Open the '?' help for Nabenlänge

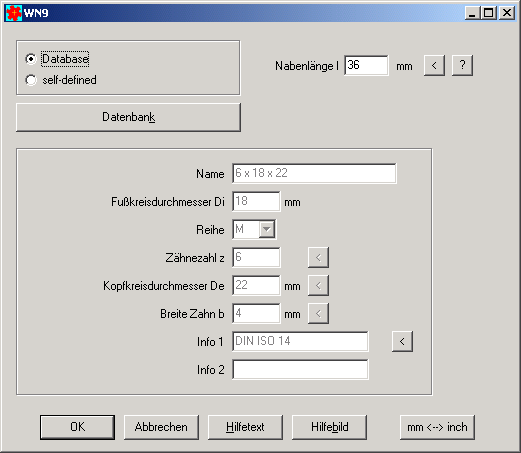click(x=462, y=65)
